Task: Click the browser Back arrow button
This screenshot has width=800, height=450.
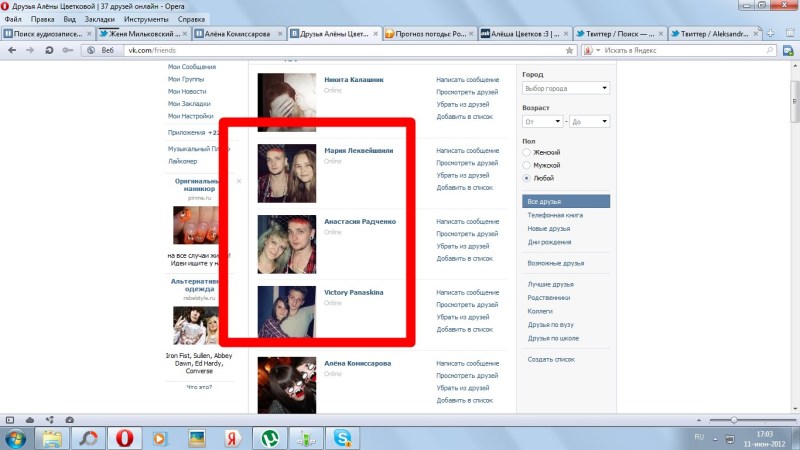Action: pyautogui.click(x=12, y=49)
